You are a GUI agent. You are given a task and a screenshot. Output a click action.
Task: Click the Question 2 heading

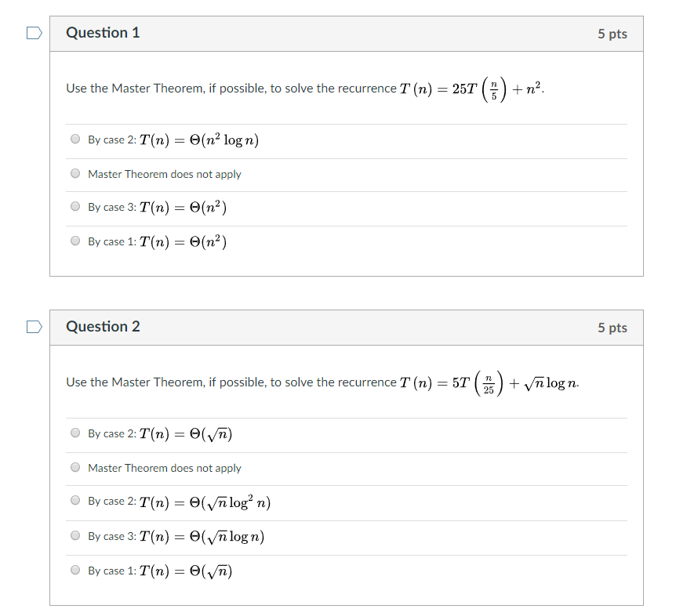click(x=103, y=327)
